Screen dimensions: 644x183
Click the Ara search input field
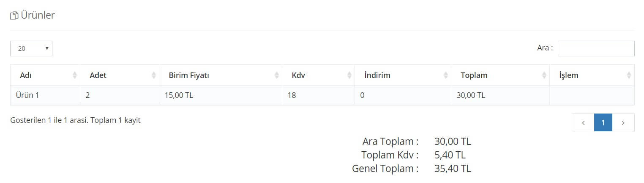(596, 48)
